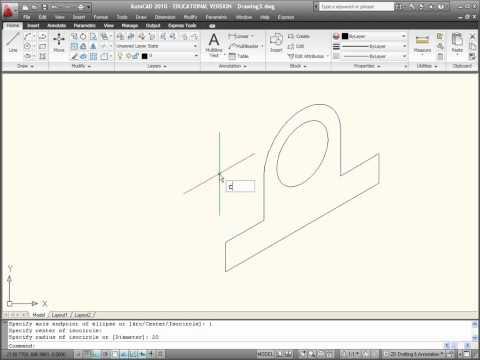Toggle Ortho Mode in status bar

[97, 354]
